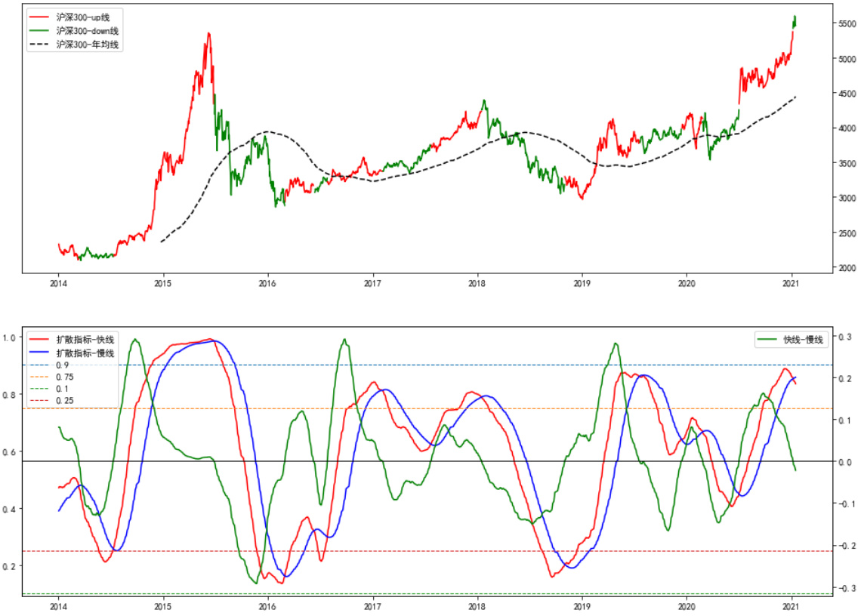Click the red 沪深300-up线 legend line sample
The height and width of the screenshot is (616, 861).
pos(40,17)
